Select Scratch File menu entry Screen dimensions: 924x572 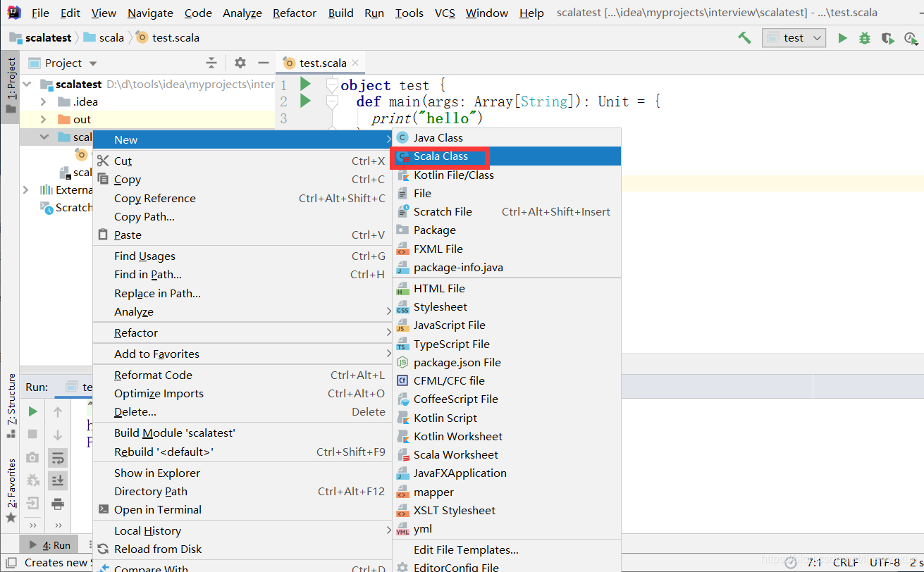506,211
